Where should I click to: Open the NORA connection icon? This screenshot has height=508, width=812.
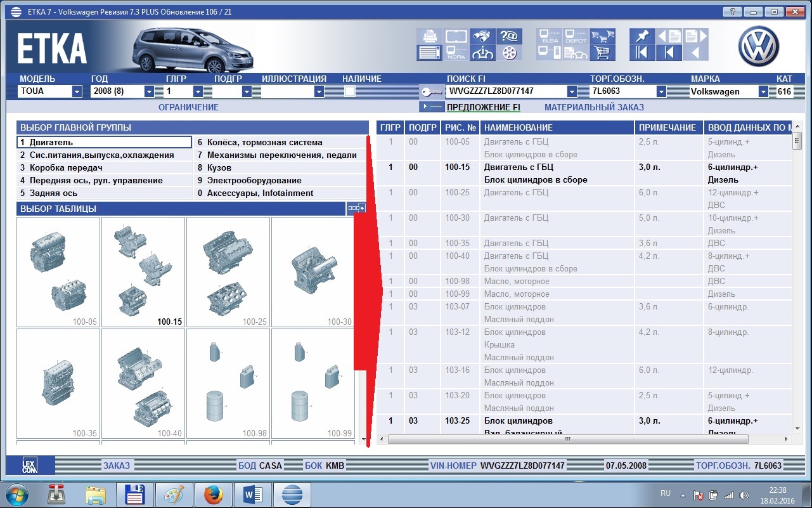(456, 53)
